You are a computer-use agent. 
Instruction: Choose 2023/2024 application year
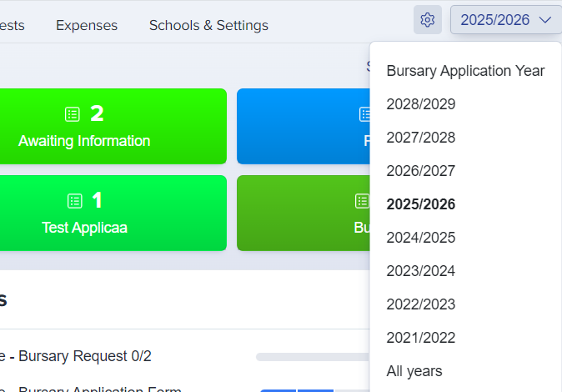[x=420, y=271]
